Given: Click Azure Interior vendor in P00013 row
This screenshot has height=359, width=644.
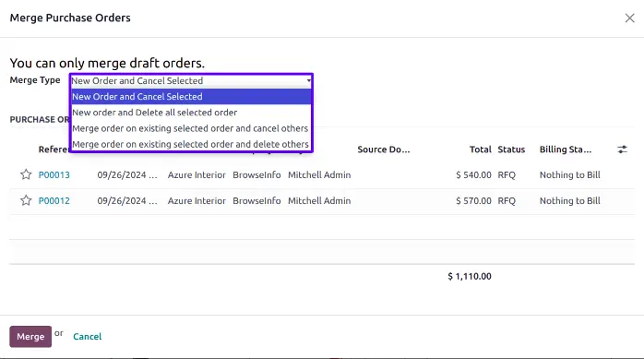Looking at the screenshot, I should coord(197,175).
